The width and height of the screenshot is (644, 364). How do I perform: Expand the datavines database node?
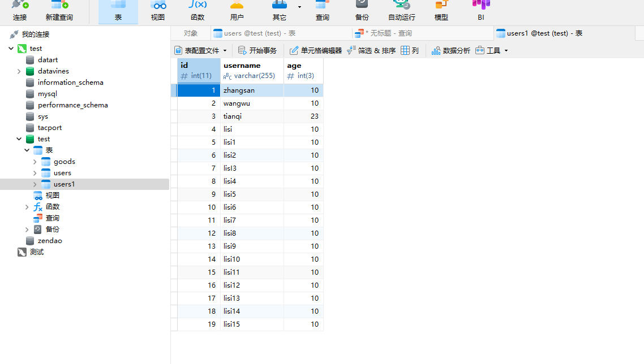pyautogui.click(x=19, y=71)
